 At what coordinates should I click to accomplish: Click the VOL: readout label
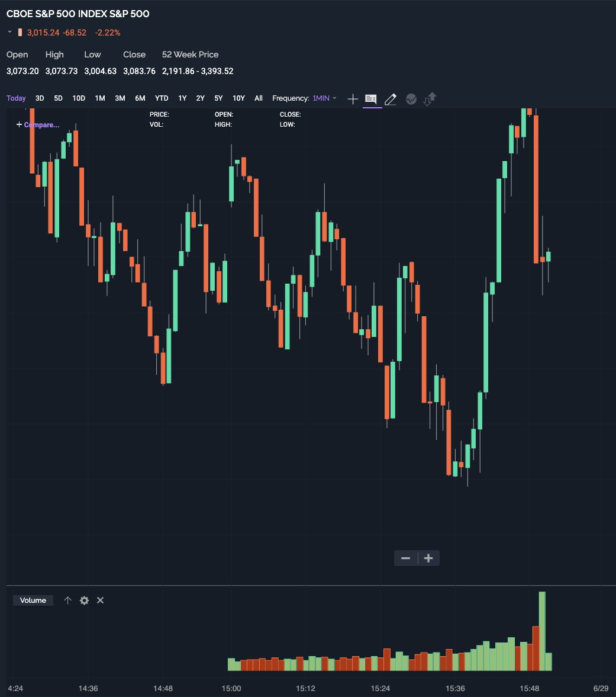156,124
